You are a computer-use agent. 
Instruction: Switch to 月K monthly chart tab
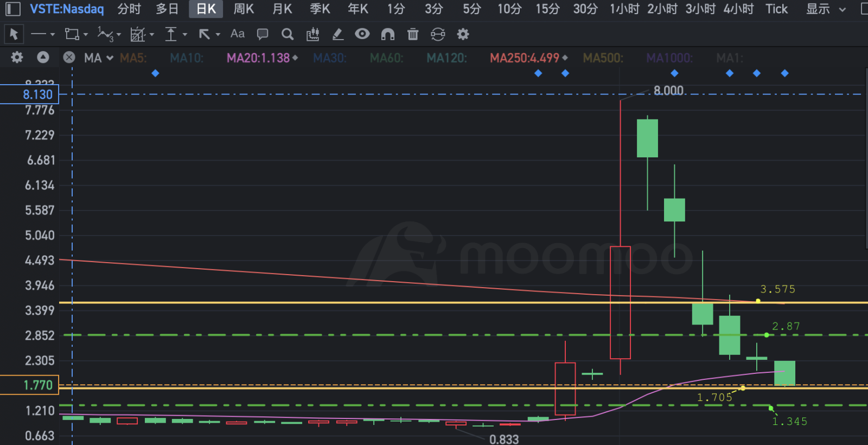click(282, 9)
